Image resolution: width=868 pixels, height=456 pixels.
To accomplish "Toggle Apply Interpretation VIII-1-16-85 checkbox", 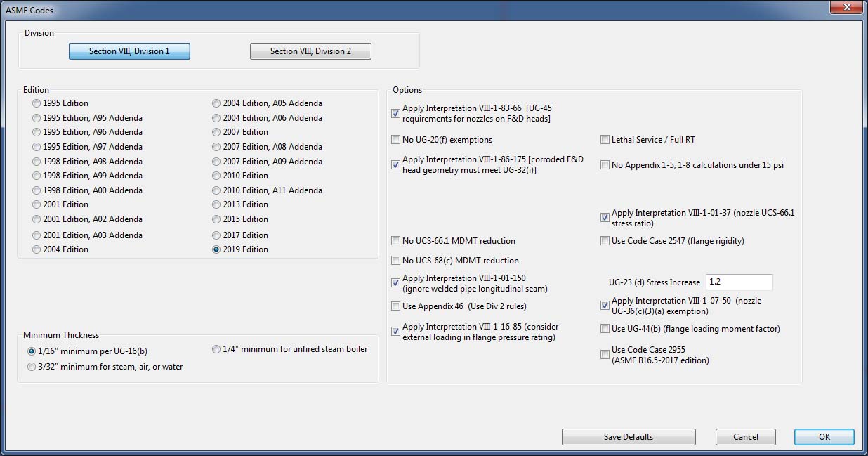I will point(396,332).
